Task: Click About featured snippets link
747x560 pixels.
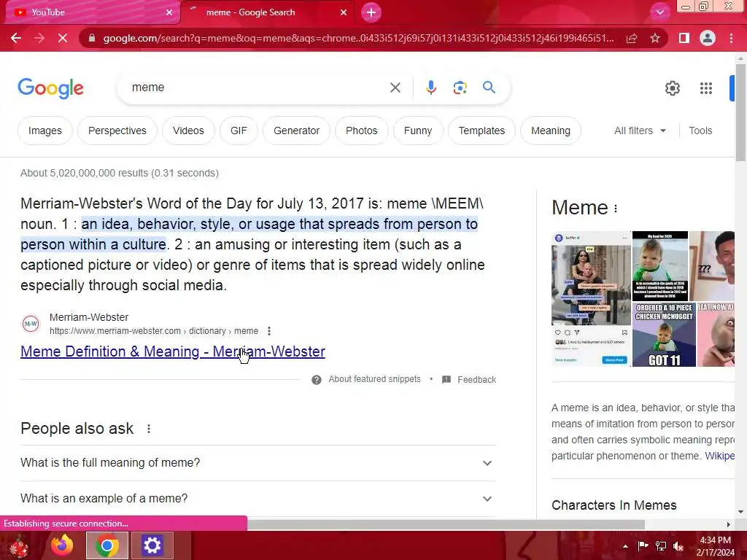Action: click(x=374, y=379)
